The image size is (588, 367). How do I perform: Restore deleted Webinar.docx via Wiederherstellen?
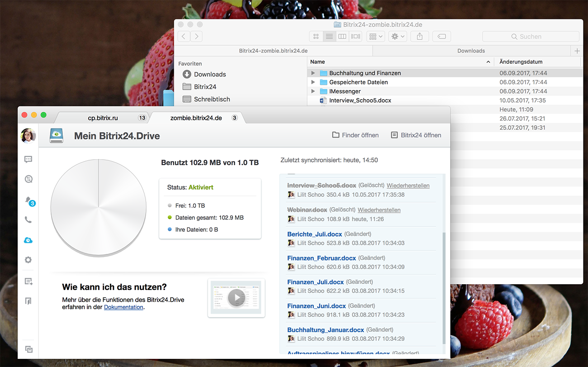tap(379, 210)
